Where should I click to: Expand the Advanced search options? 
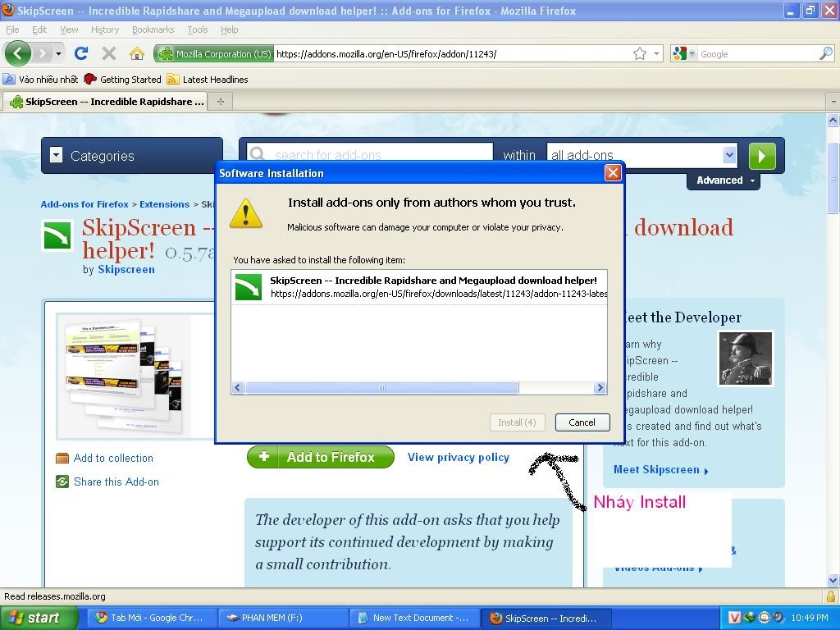[x=724, y=180]
